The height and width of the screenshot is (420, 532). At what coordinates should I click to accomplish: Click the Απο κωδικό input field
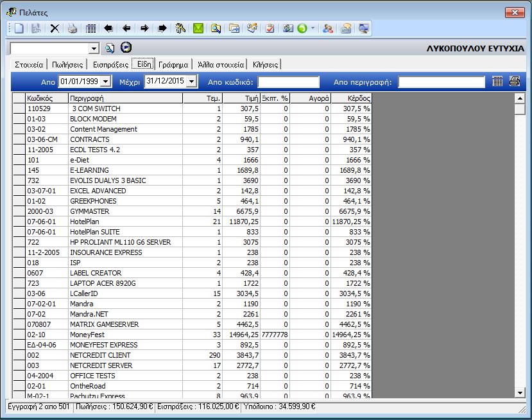288,82
